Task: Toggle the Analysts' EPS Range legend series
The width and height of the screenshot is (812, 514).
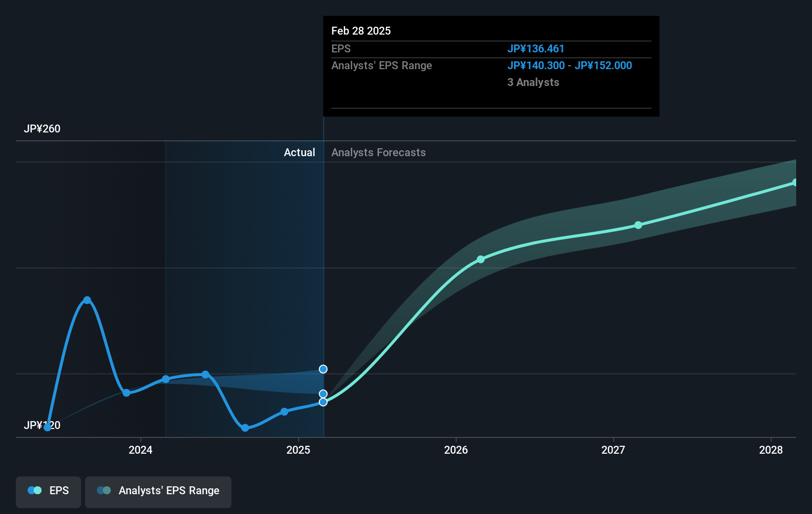Action: [x=158, y=492]
